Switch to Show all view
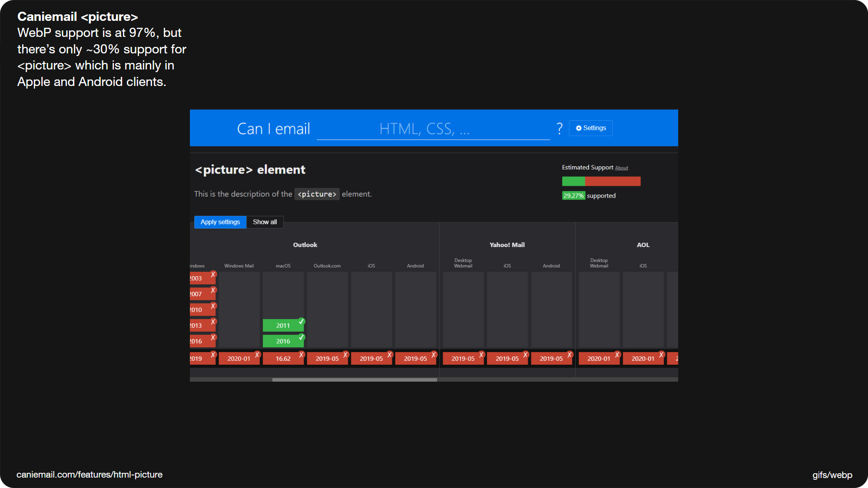Viewport: 868px width, 488px height. coord(265,222)
